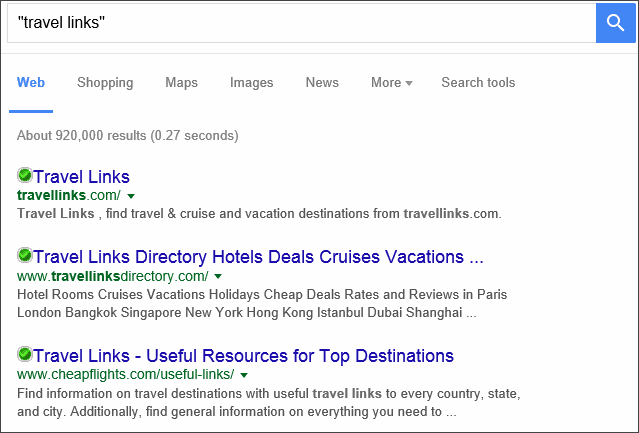Viewport: 639px width, 433px height.
Task: Click green safety badge beside Travel Links Directory
Action: (x=25, y=255)
